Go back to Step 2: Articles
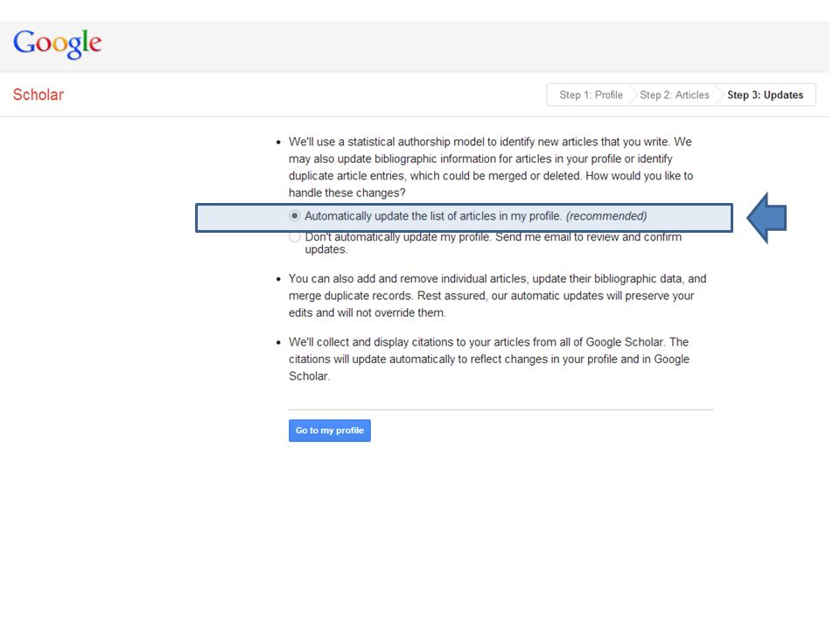Viewport: 840px width, 630px height. click(x=674, y=94)
